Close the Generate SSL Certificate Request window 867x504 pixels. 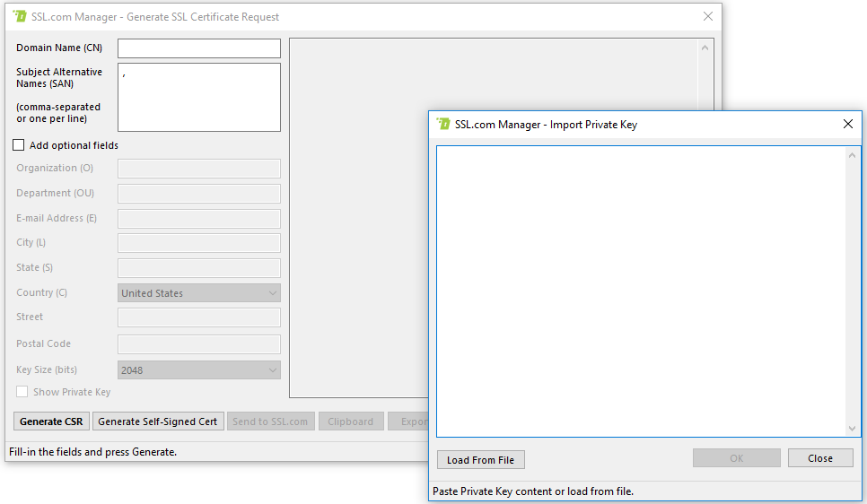click(707, 17)
